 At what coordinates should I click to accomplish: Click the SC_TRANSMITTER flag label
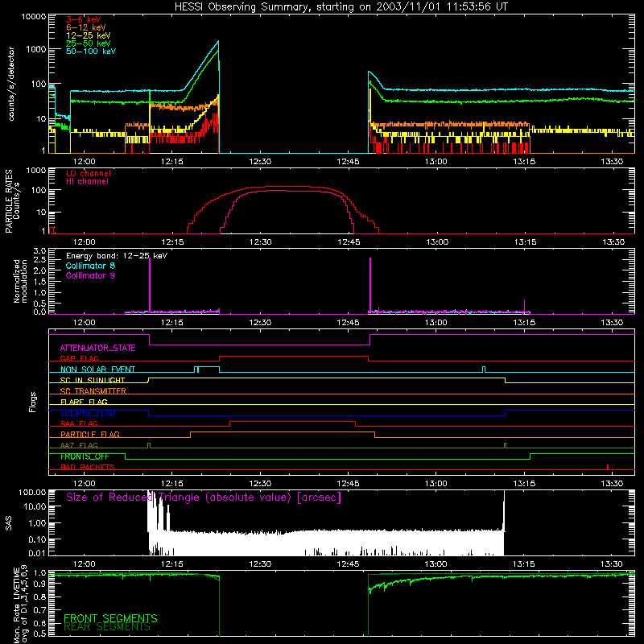[93, 391]
